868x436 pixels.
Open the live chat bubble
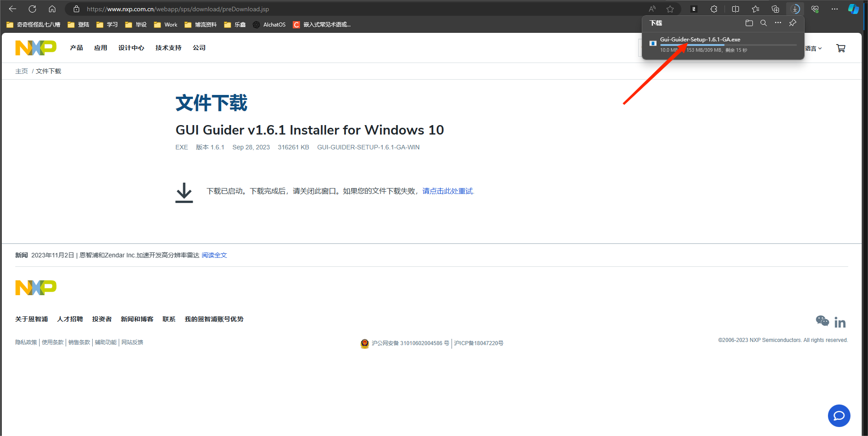(x=839, y=416)
